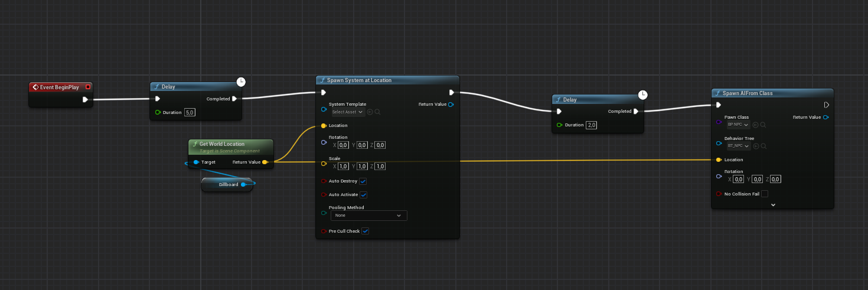Click the Billboard variable output pin

tap(243, 184)
